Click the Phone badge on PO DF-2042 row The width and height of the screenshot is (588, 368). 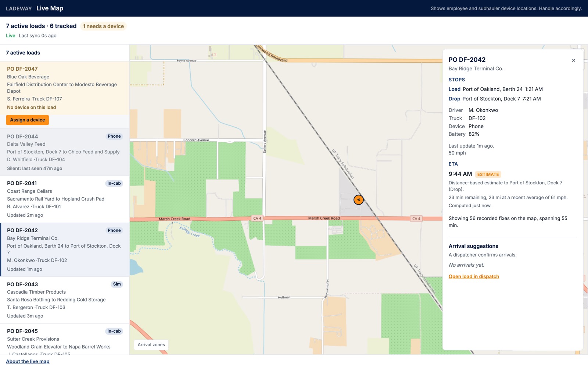[x=114, y=230]
